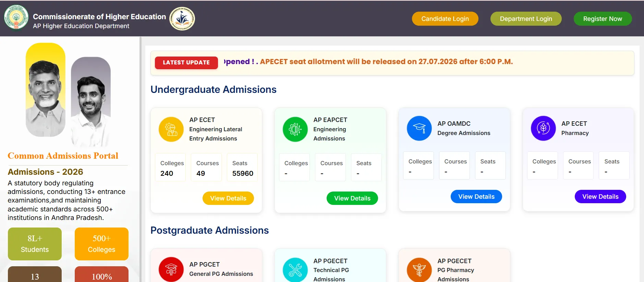The width and height of the screenshot is (644, 282).
Task: Click the brown 13 stat tile
Action: click(x=35, y=274)
